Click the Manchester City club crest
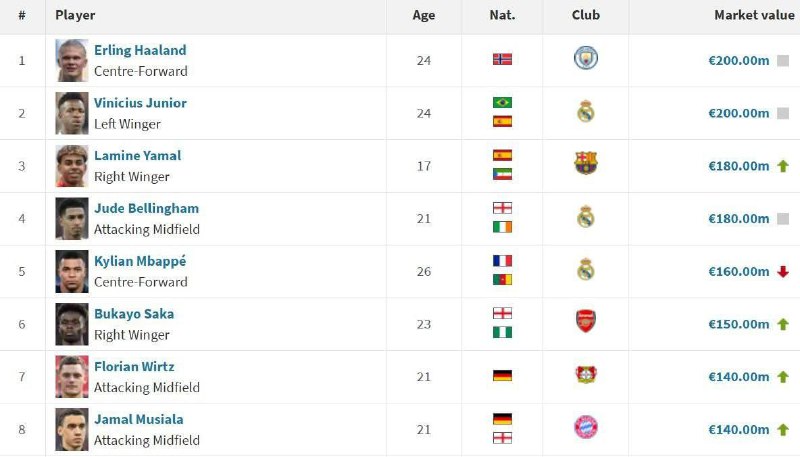Viewport: 800px width, 457px height. [586, 58]
